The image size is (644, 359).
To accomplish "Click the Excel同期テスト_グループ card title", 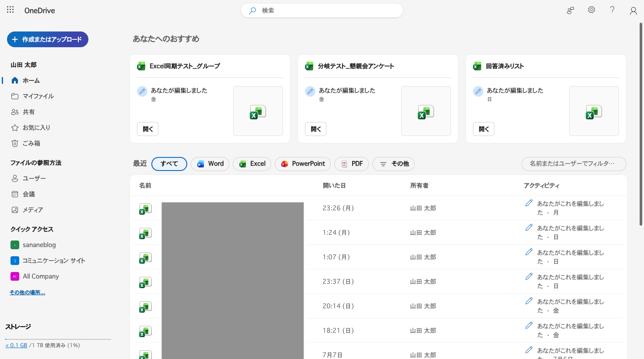I will [185, 66].
